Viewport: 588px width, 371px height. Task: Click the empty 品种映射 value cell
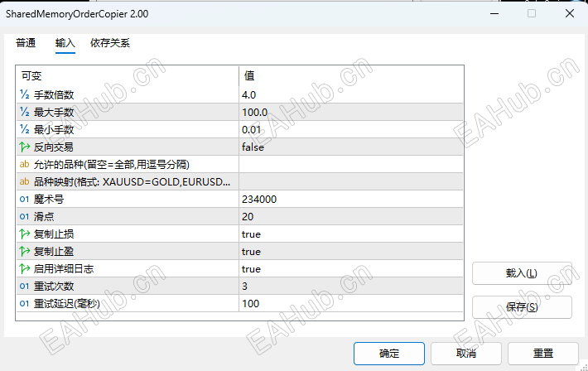click(350, 181)
